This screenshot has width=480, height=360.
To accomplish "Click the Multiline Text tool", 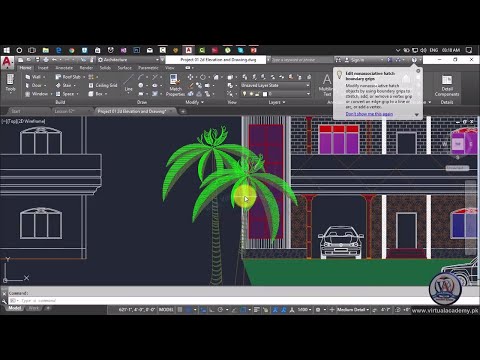I will pos(326,85).
